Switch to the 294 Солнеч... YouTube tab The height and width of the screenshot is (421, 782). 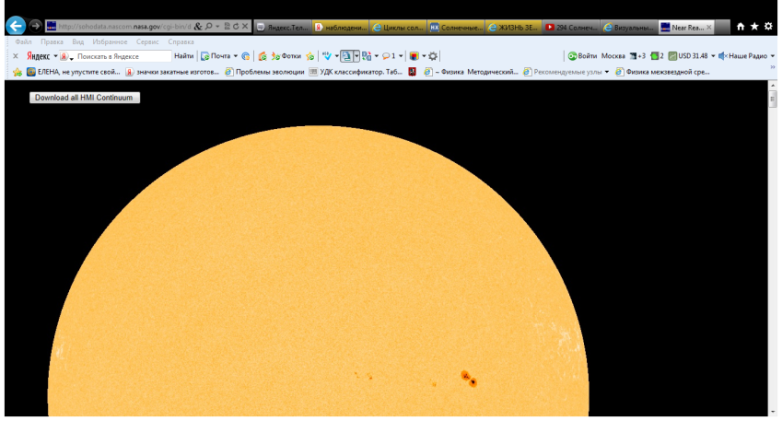pyautogui.click(x=571, y=27)
